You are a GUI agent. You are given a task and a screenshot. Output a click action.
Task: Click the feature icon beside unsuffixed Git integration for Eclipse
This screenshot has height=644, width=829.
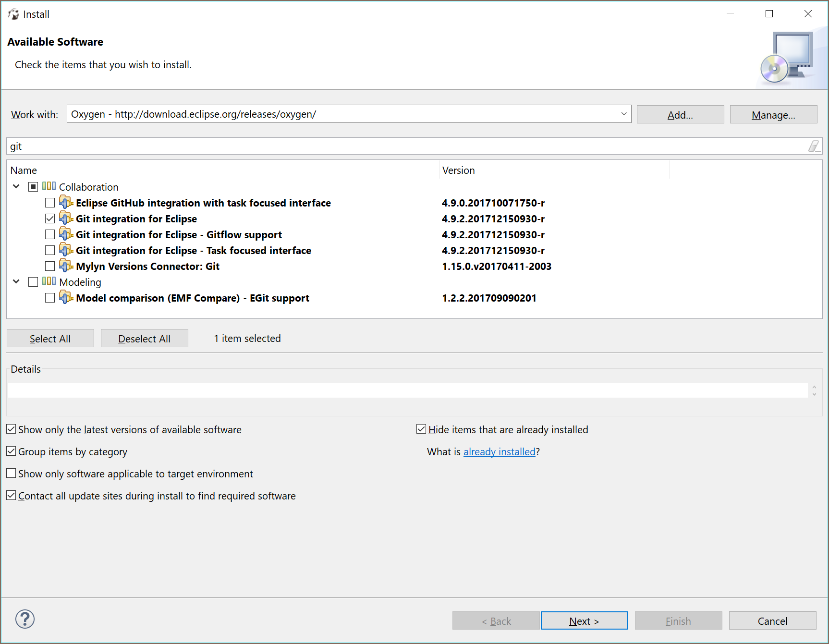(x=66, y=218)
